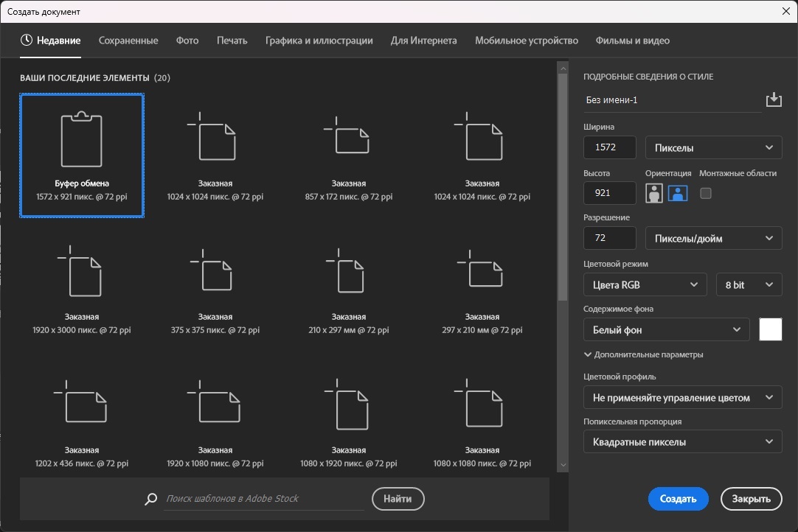Click the Найти search button
798x532 pixels.
pyautogui.click(x=398, y=499)
